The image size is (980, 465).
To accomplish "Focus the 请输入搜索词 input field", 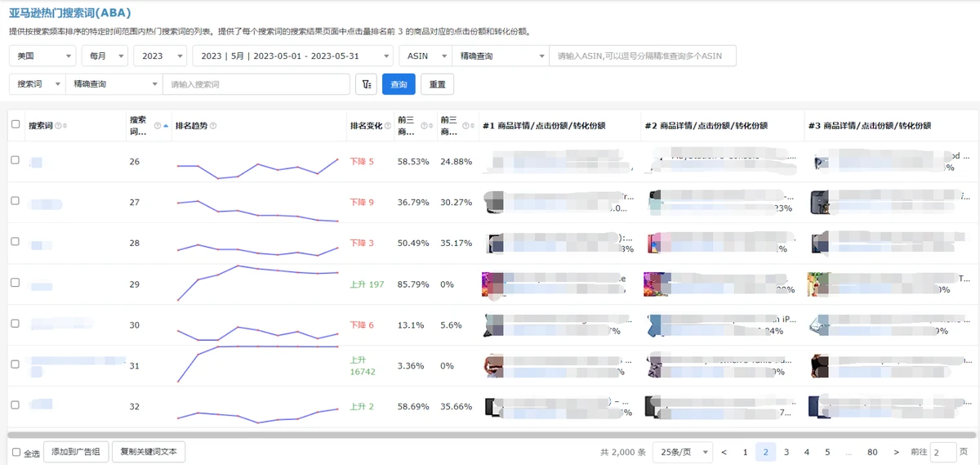I will point(256,84).
